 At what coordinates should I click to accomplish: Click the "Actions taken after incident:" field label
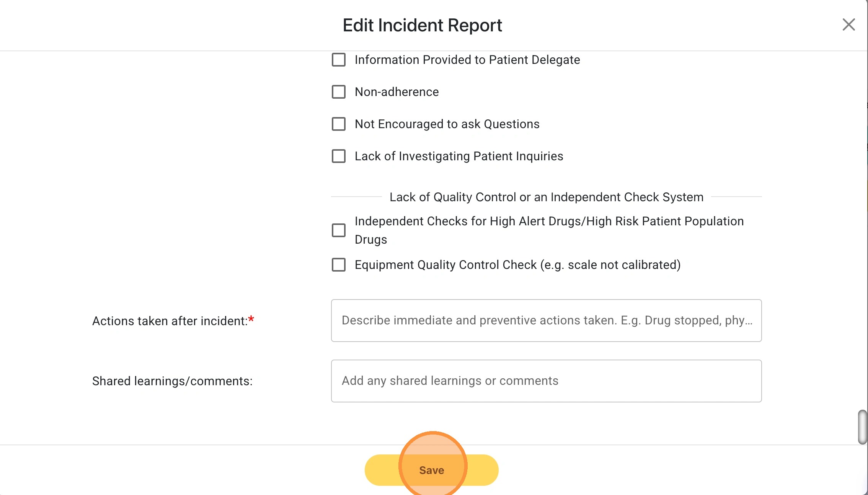point(170,321)
